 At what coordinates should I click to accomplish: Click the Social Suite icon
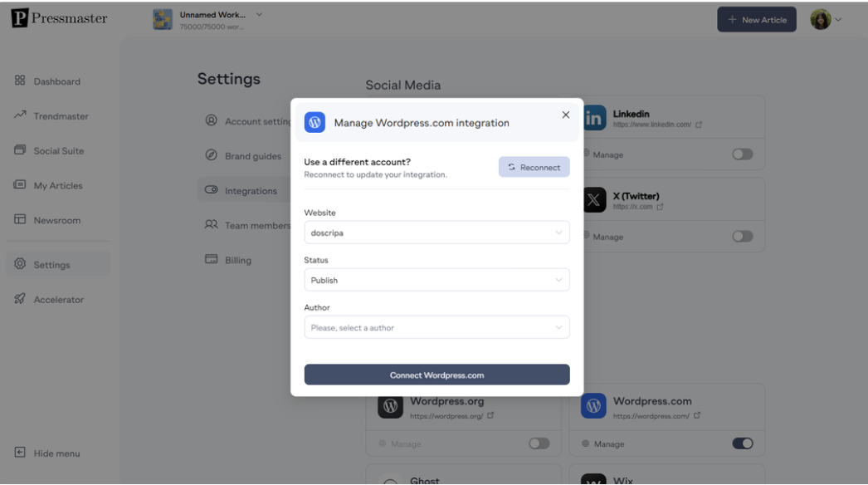[20, 149]
